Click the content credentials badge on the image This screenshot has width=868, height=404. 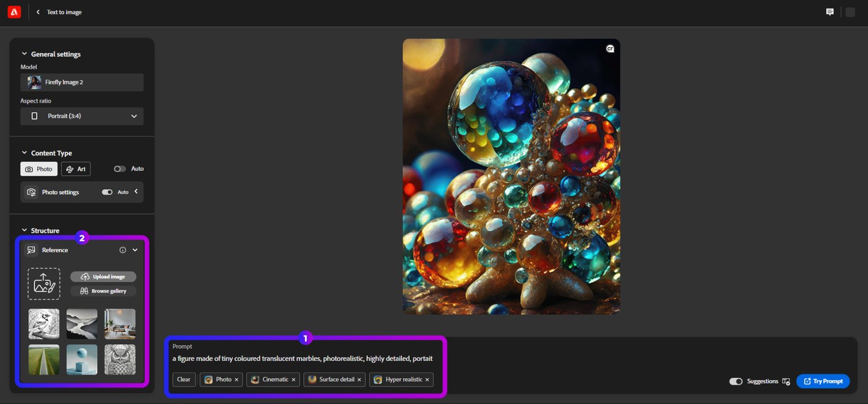tap(610, 48)
